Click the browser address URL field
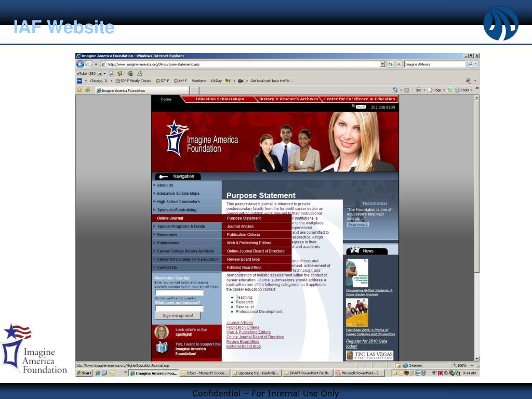This screenshot has width=532, height=399. 243,64
